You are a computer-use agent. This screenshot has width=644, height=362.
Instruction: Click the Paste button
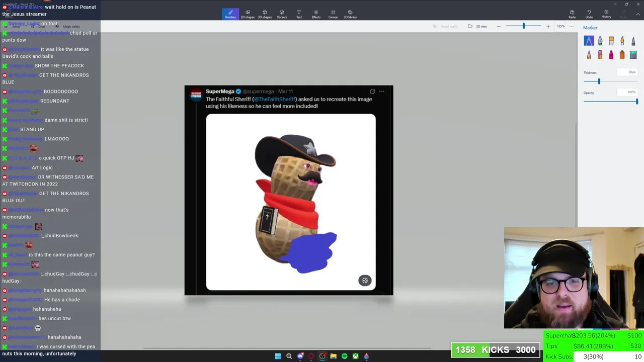[x=572, y=14]
